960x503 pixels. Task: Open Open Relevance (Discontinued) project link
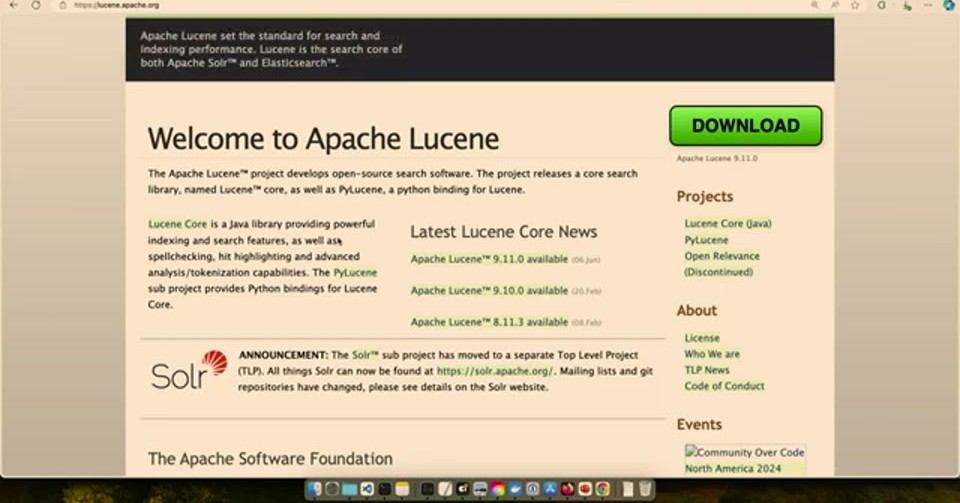coord(722,264)
